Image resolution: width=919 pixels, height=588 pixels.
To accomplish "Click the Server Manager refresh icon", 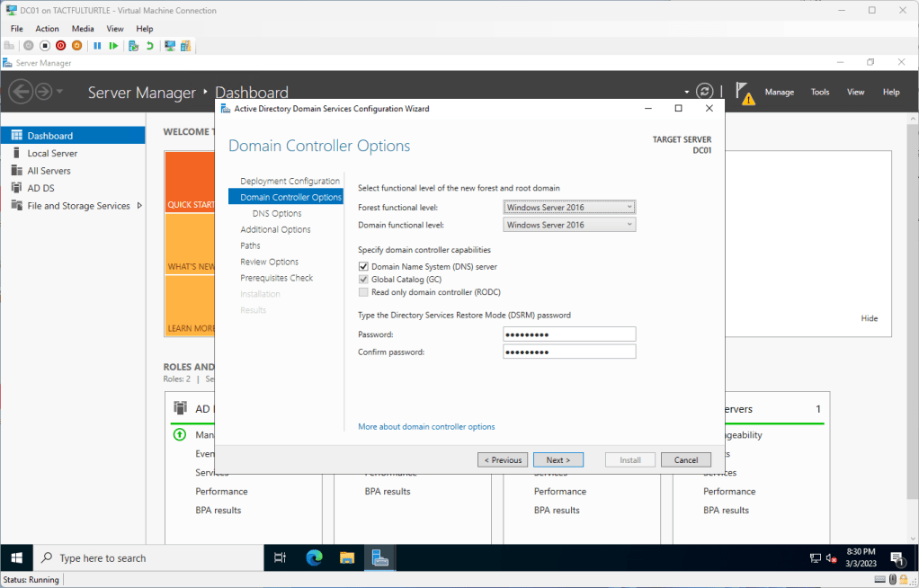I will click(x=705, y=92).
